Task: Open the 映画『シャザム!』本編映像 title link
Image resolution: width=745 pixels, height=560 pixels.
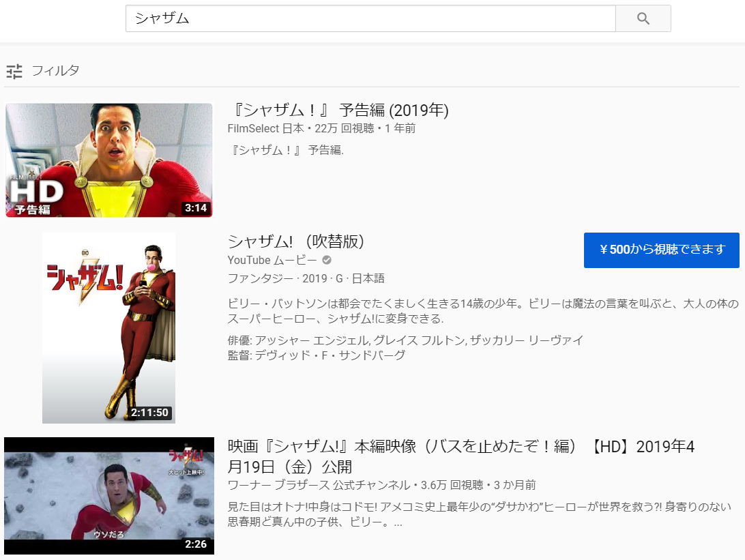Action: 461,456
